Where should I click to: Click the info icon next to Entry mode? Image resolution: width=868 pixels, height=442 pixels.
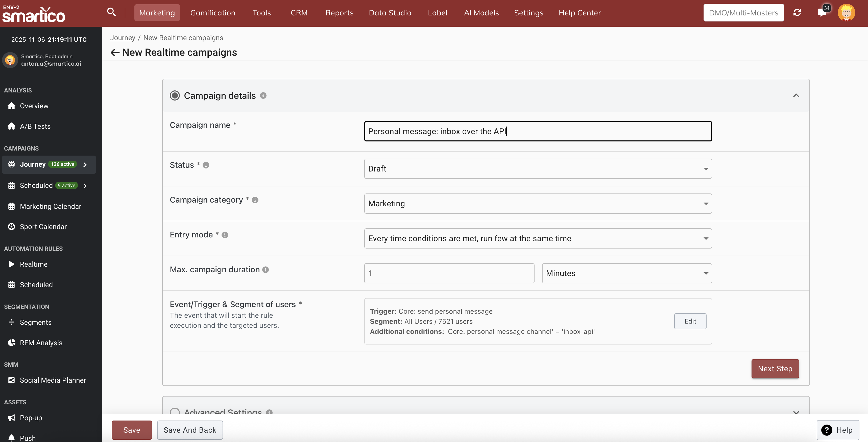(225, 235)
